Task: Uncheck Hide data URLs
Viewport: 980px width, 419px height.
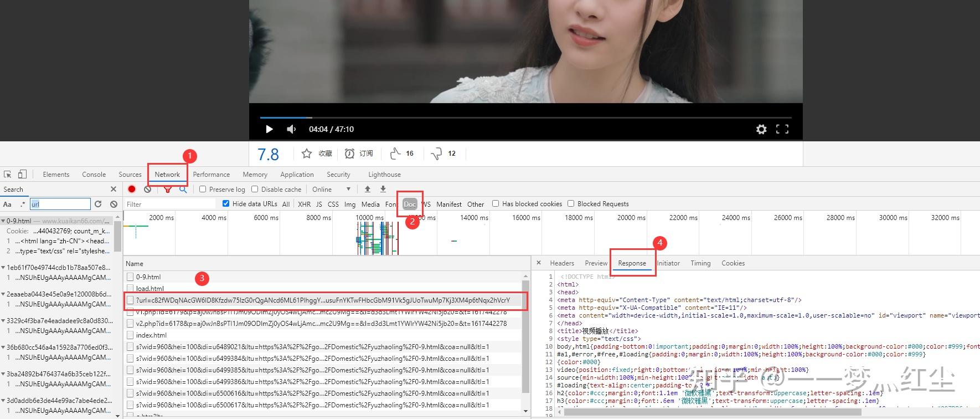Action: click(x=226, y=203)
